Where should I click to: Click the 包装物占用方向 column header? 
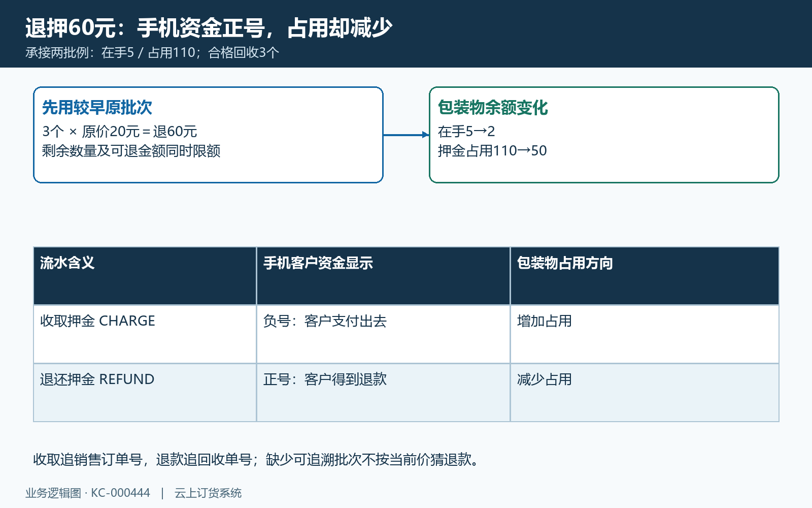coord(645,276)
